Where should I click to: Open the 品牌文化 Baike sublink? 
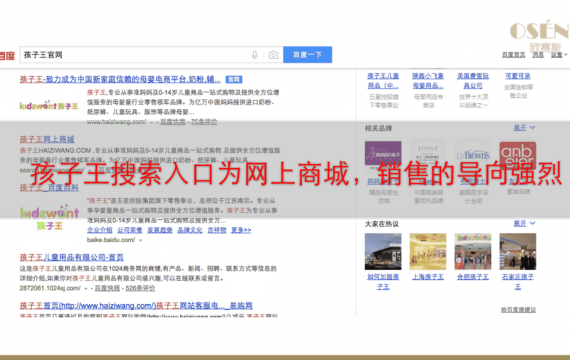(x=190, y=230)
